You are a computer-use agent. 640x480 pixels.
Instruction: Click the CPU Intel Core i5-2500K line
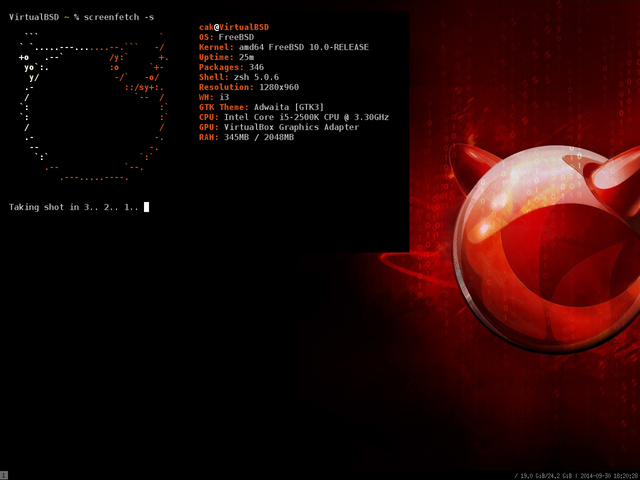point(294,117)
